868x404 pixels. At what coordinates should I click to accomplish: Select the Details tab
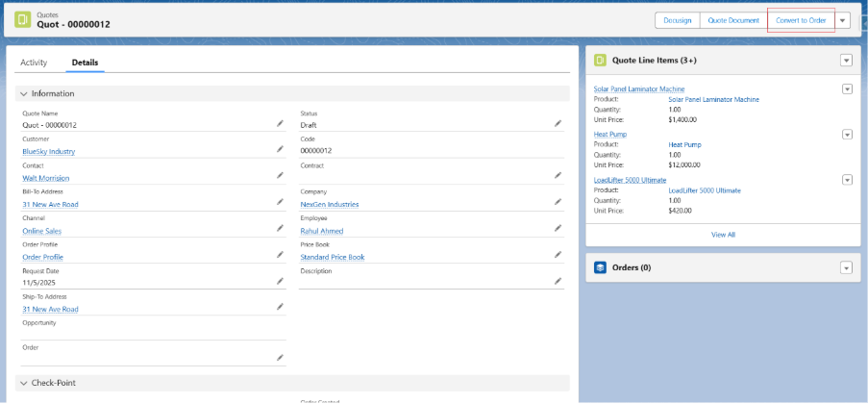85,63
